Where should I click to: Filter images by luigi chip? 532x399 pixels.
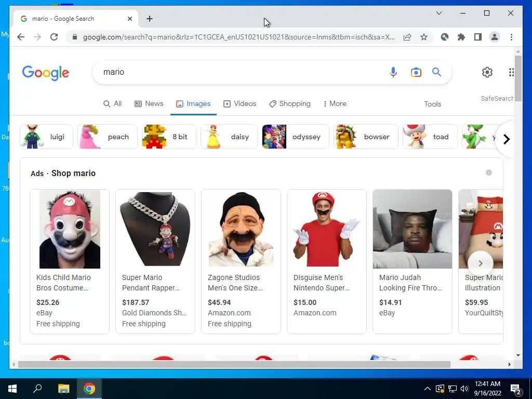pos(46,137)
